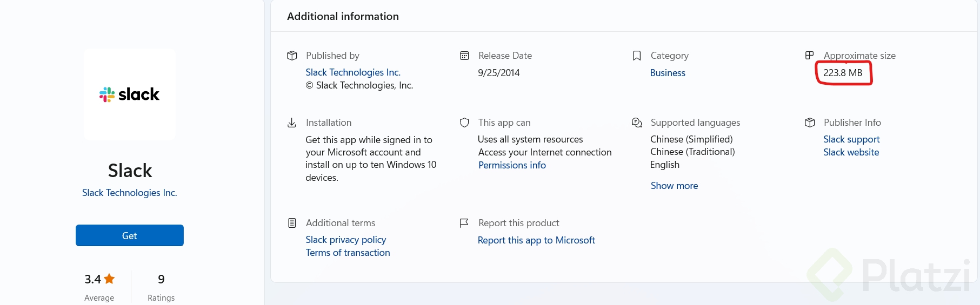Open the Permissions info link
The height and width of the screenshot is (305, 980).
coord(512,165)
